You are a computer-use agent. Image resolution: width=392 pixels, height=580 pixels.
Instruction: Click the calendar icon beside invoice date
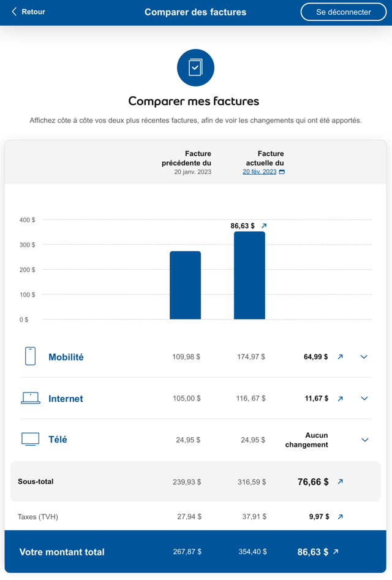tap(282, 172)
